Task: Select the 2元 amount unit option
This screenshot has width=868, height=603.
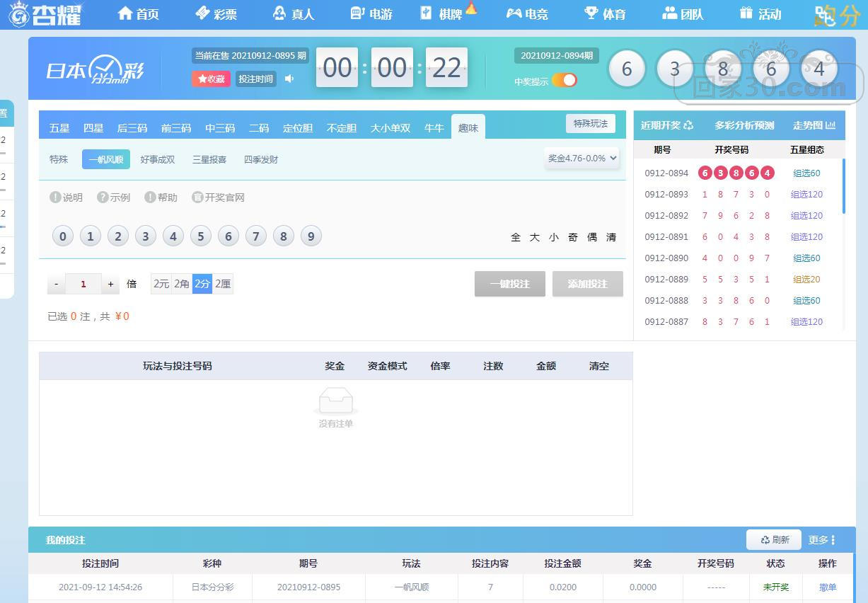Action: (x=161, y=284)
